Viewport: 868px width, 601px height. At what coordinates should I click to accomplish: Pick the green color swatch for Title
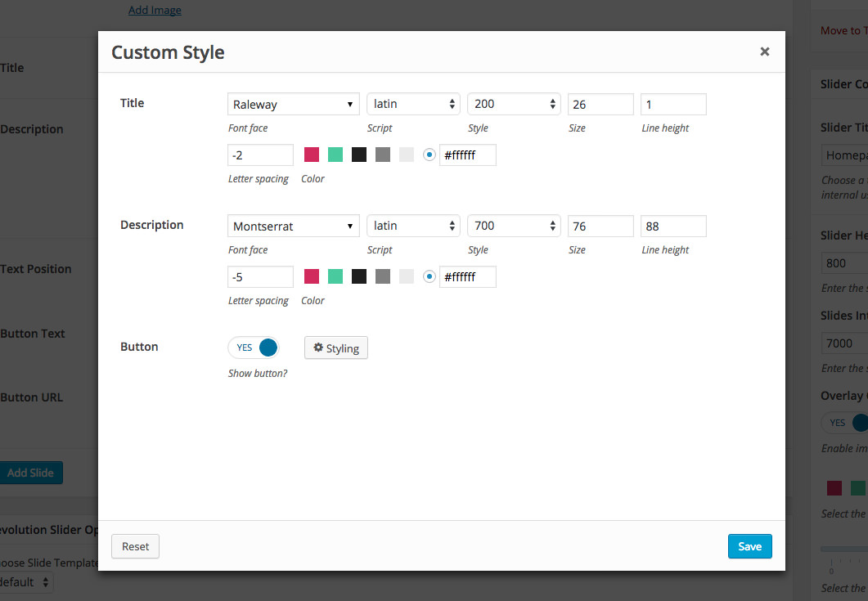[x=335, y=155]
